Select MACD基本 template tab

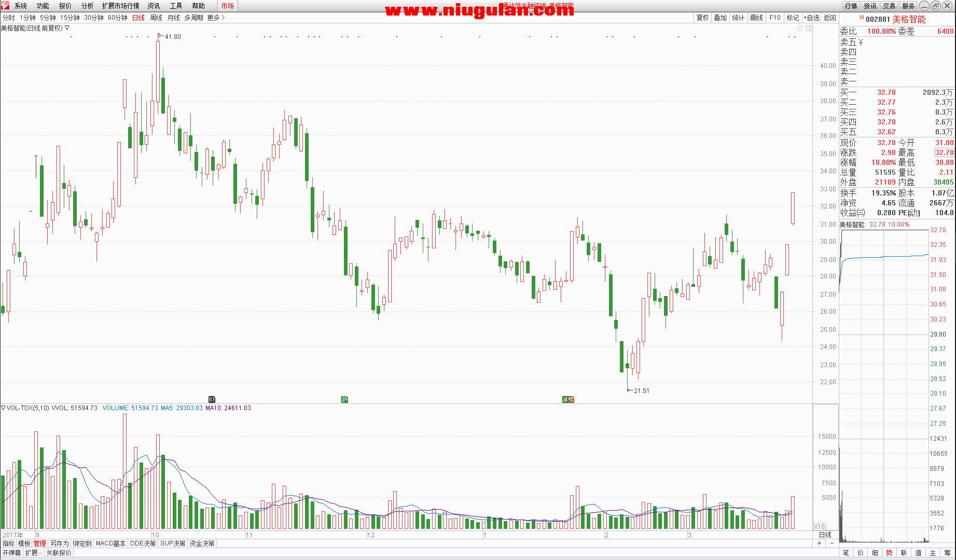coord(111,544)
